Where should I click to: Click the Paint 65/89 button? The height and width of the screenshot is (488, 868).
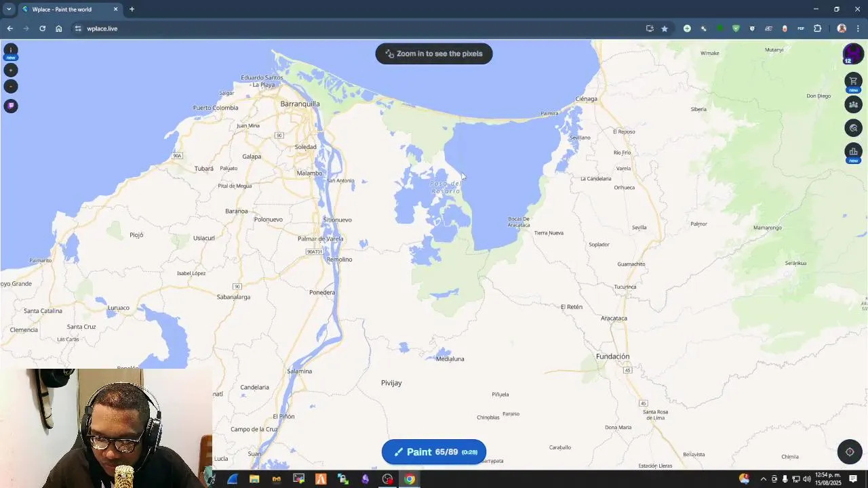coord(434,452)
